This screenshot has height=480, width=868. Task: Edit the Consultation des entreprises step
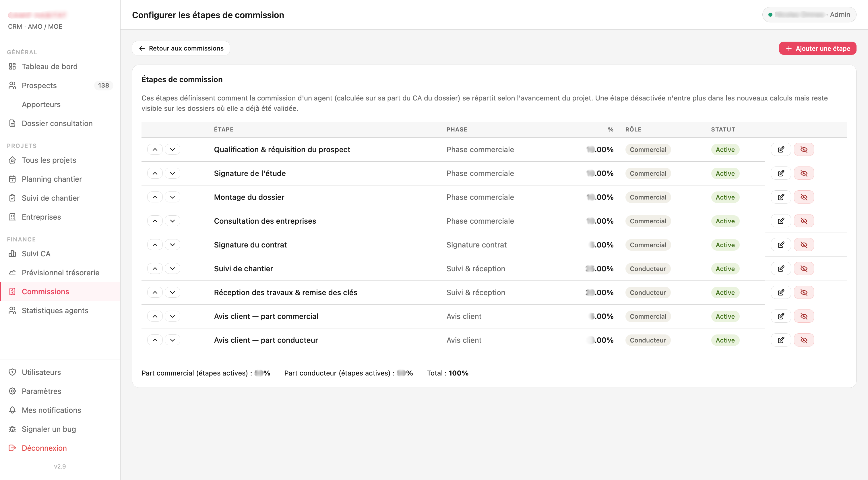781,221
